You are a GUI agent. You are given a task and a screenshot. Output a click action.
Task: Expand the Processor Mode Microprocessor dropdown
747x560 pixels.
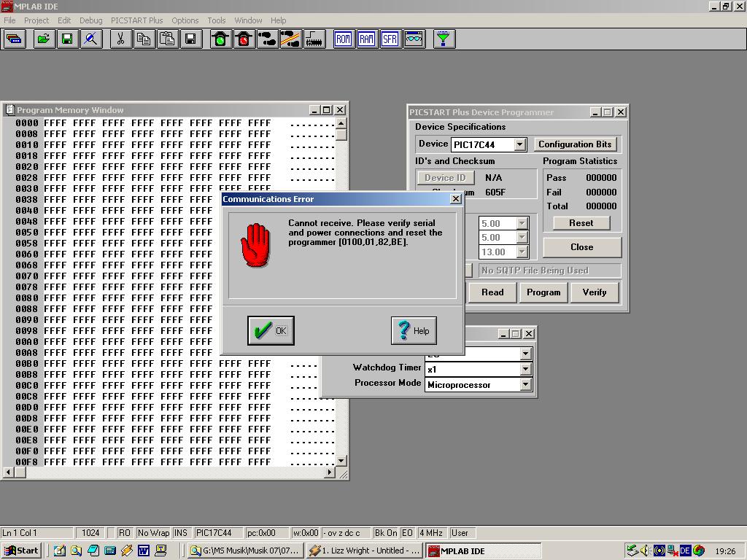pos(525,385)
